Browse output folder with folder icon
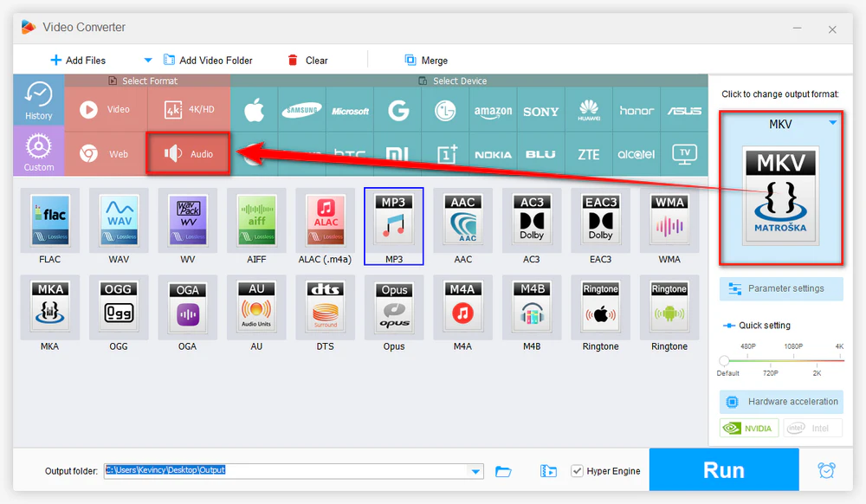Screen dimensions: 866x504 tap(503, 471)
